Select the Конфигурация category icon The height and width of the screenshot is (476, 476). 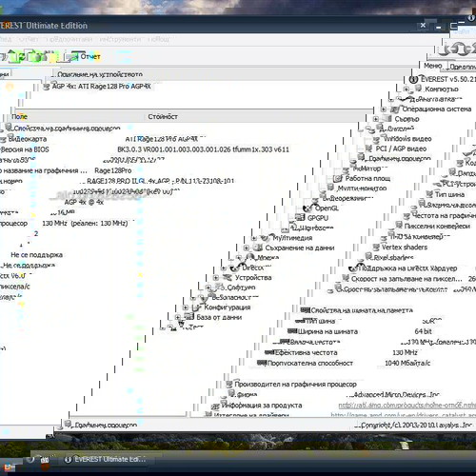pyautogui.click(x=197, y=307)
